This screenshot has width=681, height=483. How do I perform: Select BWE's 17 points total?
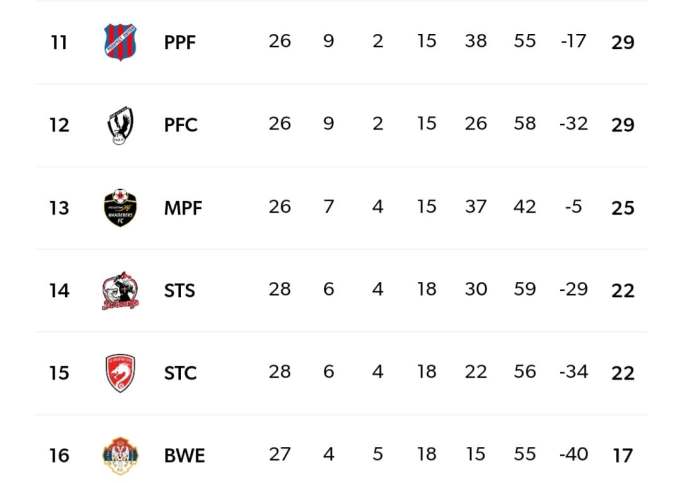click(623, 456)
